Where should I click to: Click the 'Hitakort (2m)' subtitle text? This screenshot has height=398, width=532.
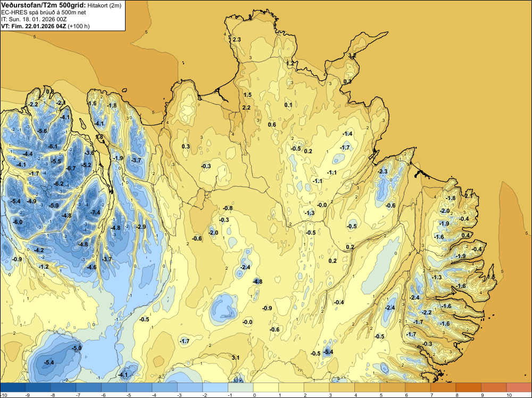point(104,5)
